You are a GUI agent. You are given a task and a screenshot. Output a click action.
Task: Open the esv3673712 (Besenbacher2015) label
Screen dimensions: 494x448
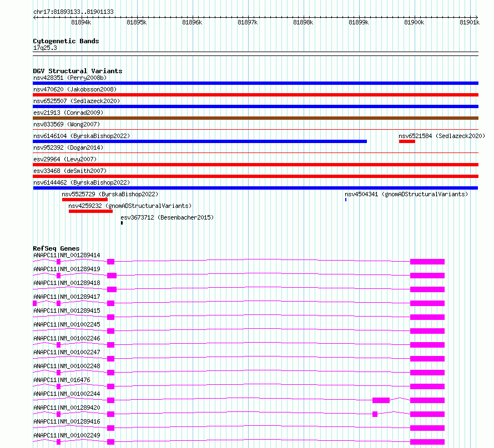167,217
